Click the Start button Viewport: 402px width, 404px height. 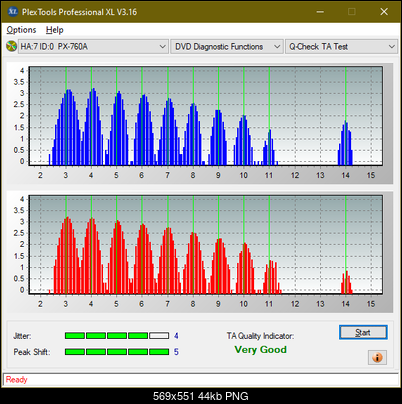point(363,332)
